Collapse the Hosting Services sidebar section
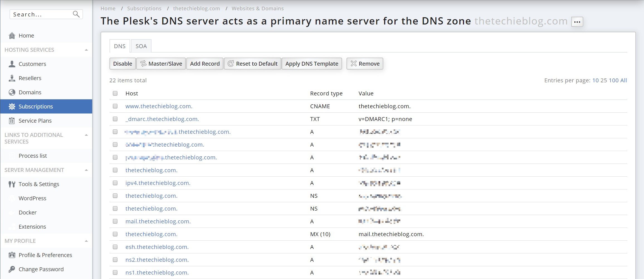Image resolution: width=644 pixels, height=279 pixels. (86, 50)
